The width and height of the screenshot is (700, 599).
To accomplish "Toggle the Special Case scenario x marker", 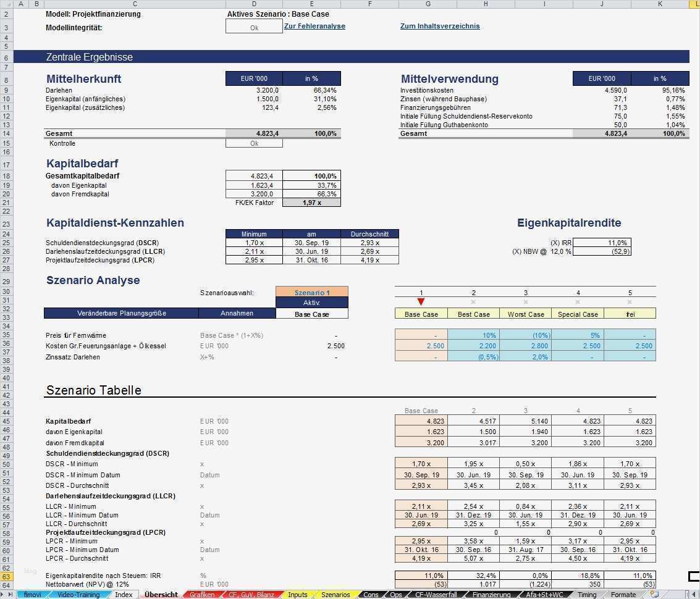I will coord(578,302).
